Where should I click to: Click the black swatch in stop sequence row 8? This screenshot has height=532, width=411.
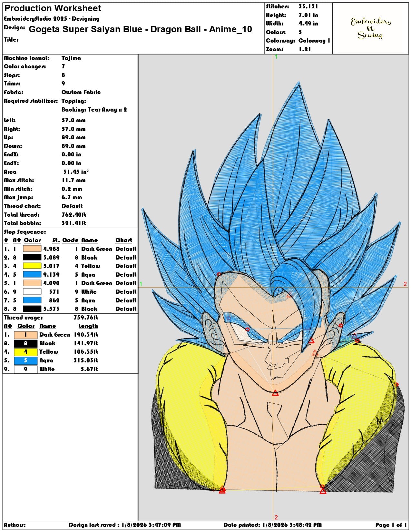pyautogui.click(x=32, y=309)
